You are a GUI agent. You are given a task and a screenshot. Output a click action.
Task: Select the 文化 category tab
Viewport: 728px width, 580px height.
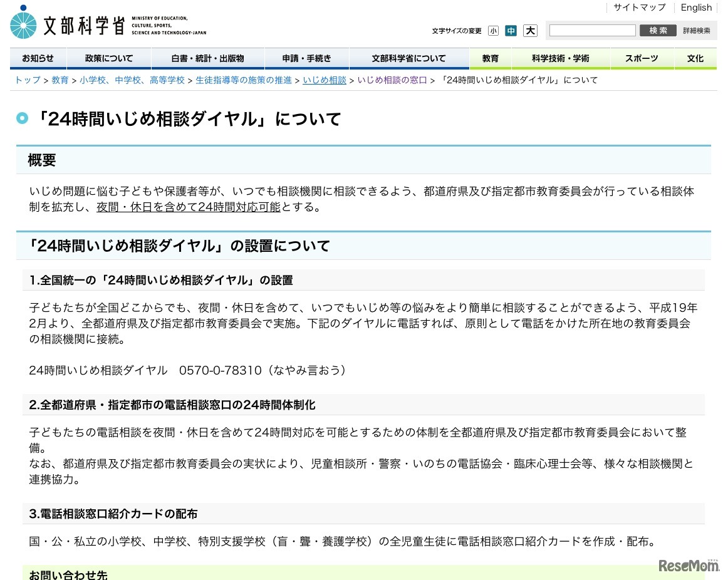695,58
